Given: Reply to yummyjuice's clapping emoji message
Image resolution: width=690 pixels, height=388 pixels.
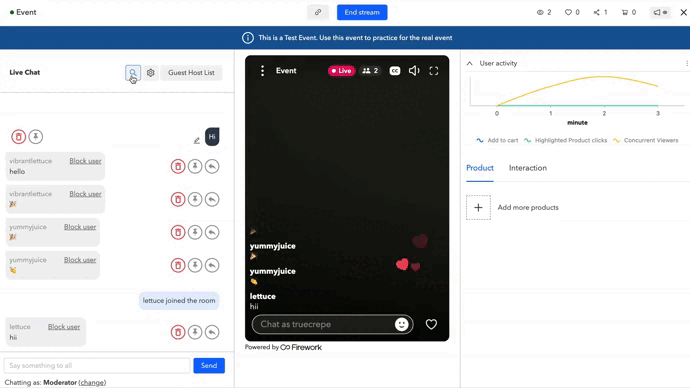Looking at the screenshot, I should click(x=212, y=265).
